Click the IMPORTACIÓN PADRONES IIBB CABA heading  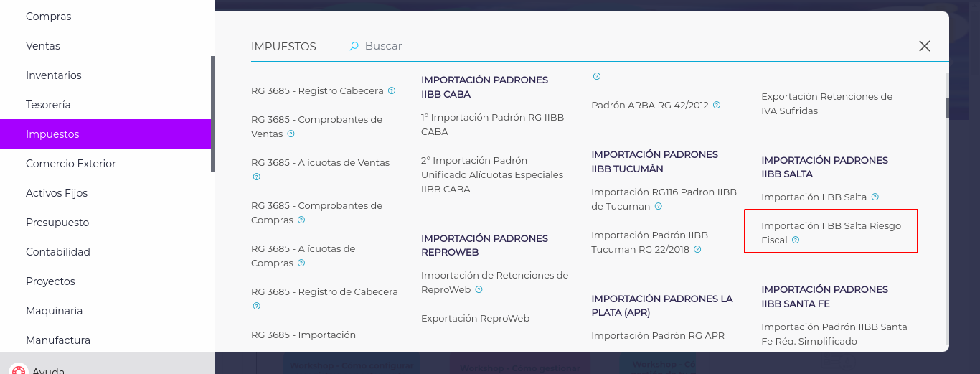click(484, 88)
